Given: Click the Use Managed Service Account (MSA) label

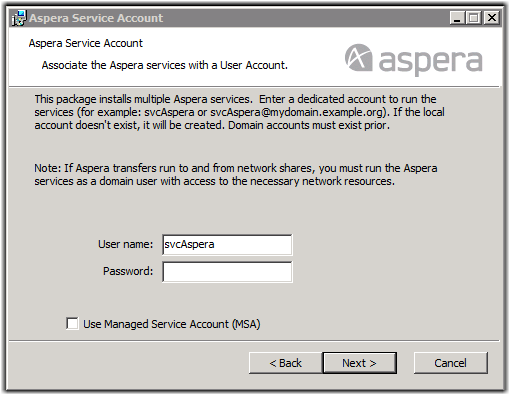Looking at the screenshot, I should (x=172, y=324).
